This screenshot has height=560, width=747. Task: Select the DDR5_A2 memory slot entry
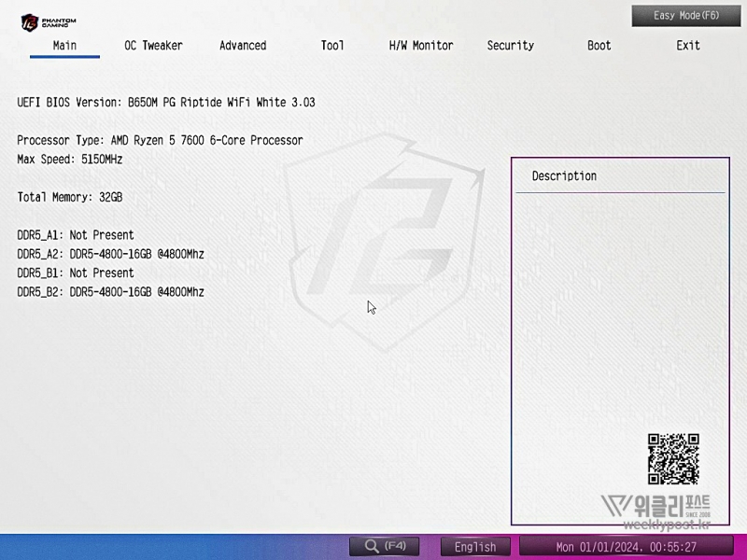[110, 254]
